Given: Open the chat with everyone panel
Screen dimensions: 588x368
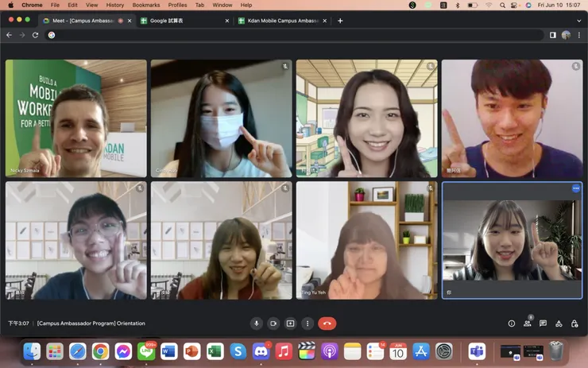Looking at the screenshot, I should pos(543,323).
